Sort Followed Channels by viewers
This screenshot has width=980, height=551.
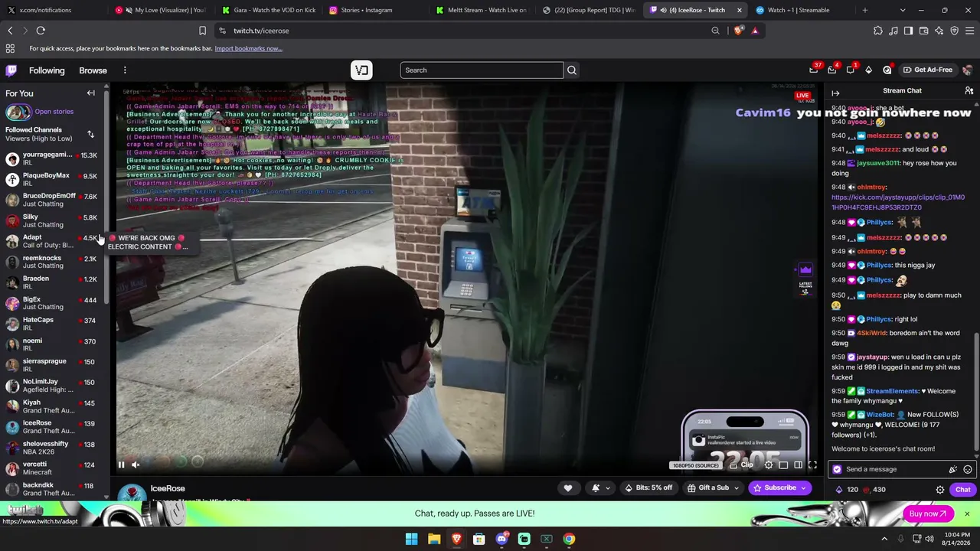coord(90,135)
